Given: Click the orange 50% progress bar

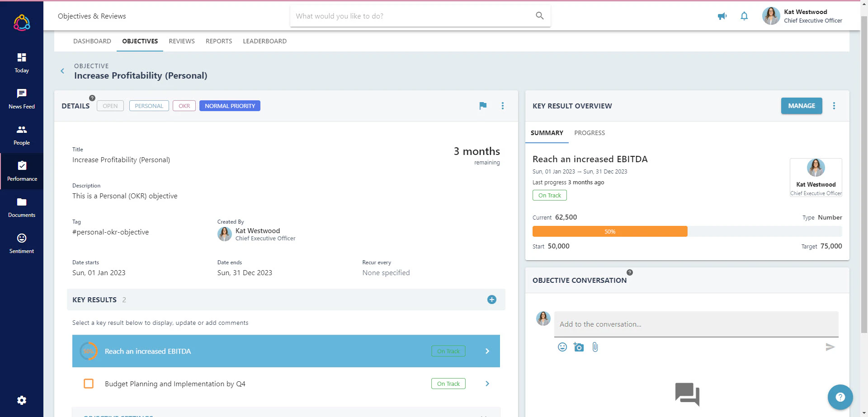Looking at the screenshot, I should (x=609, y=231).
